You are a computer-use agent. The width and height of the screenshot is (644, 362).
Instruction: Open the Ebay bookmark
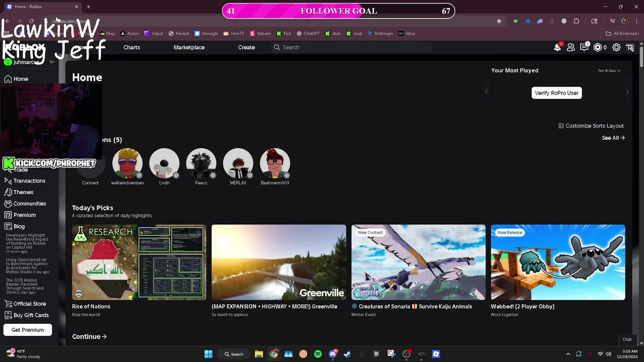[x=107, y=34]
